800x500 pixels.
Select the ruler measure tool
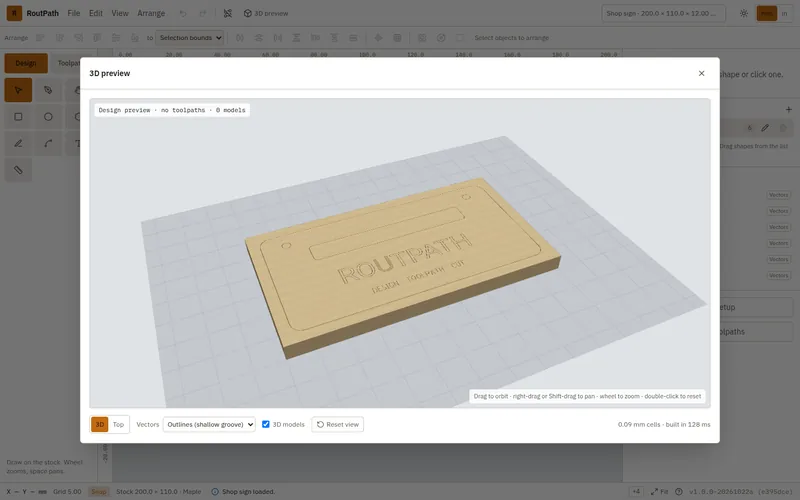pos(18,170)
